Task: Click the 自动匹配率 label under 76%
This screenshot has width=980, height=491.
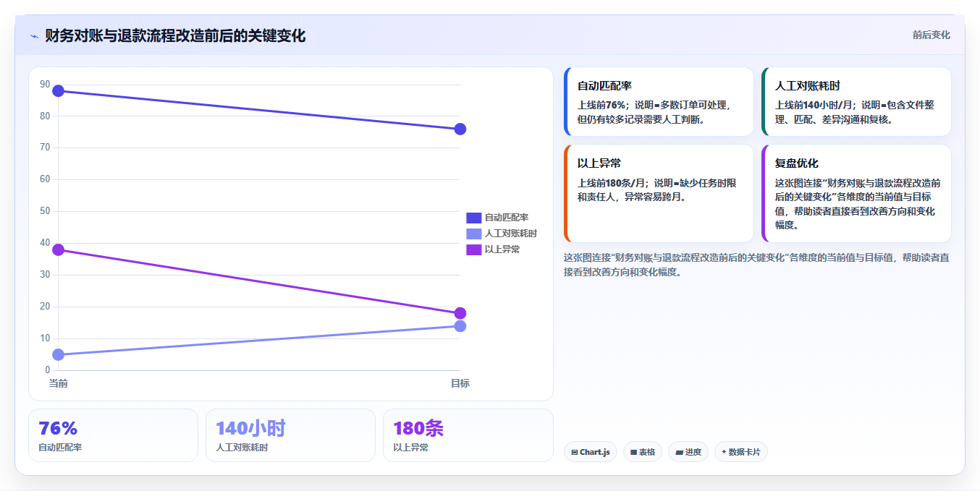Action: coord(60,448)
